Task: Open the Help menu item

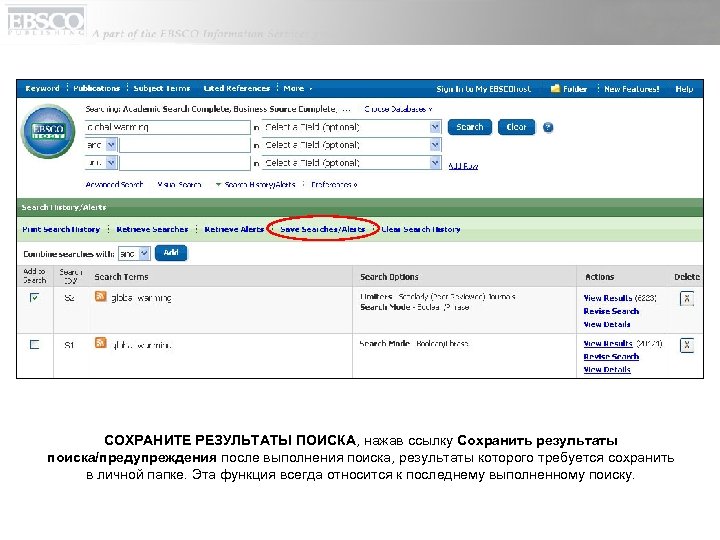Action: tap(684, 89)
